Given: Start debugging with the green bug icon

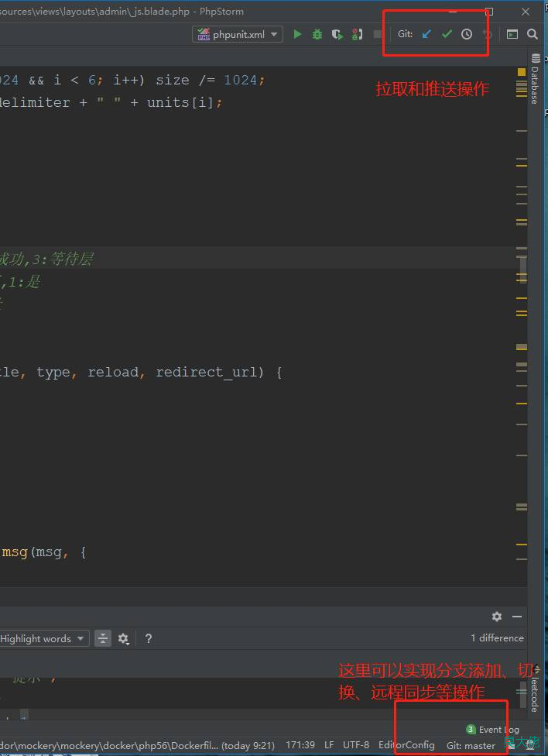Looking at the screenshot, I should pyautogui.click(x=317, y=34).
